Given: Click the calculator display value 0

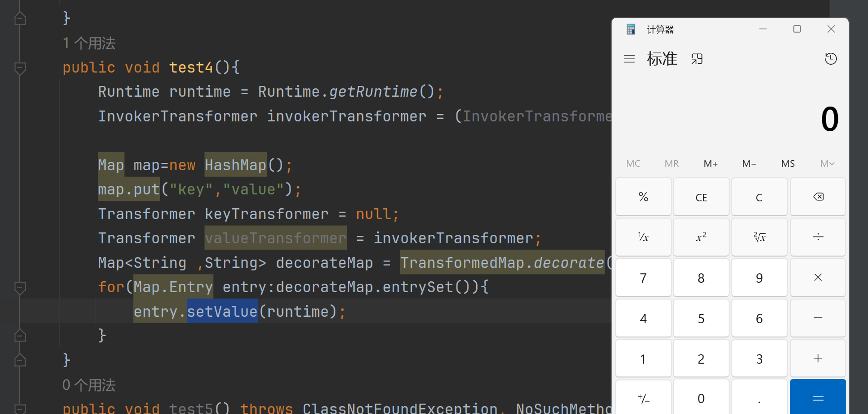Looking at the screenshot, I should tap(829, 119).
